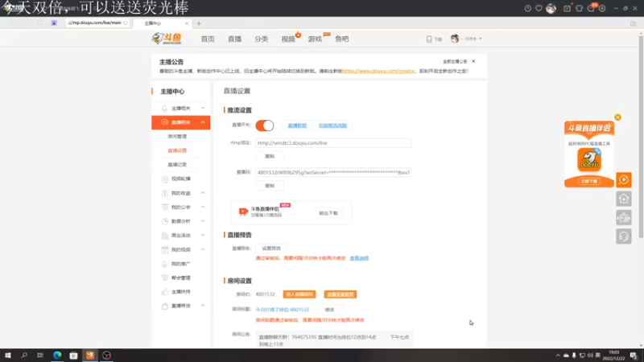Click the clock icon beside 数据分析

pyautogui.click(x=165, y=221)
